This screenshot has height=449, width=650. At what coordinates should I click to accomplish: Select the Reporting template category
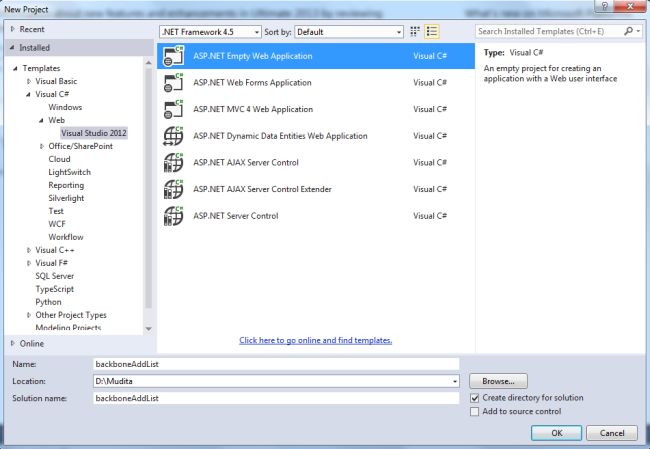click(66, 185)
